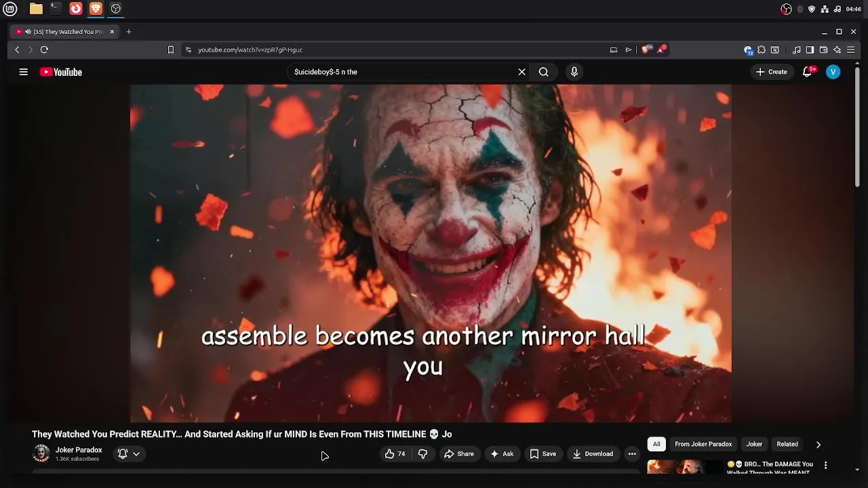The width and height of the screenshot is (868, 488).
Task: Open Firefox from the panel
Action: (76, 9)
